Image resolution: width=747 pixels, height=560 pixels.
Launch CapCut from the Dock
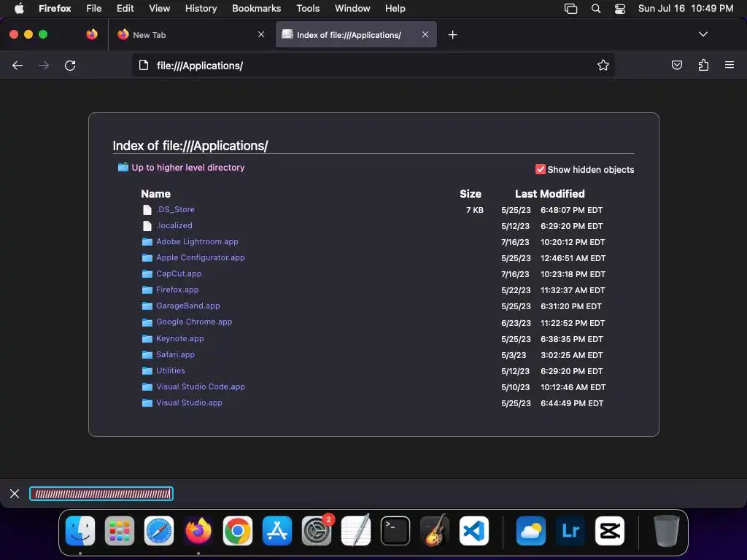[610, 531]
